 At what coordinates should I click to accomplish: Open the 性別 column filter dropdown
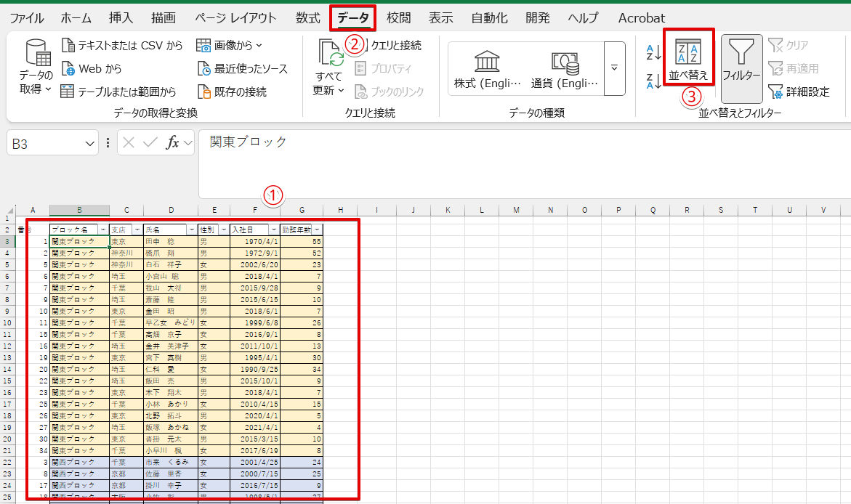coord(224,230)
